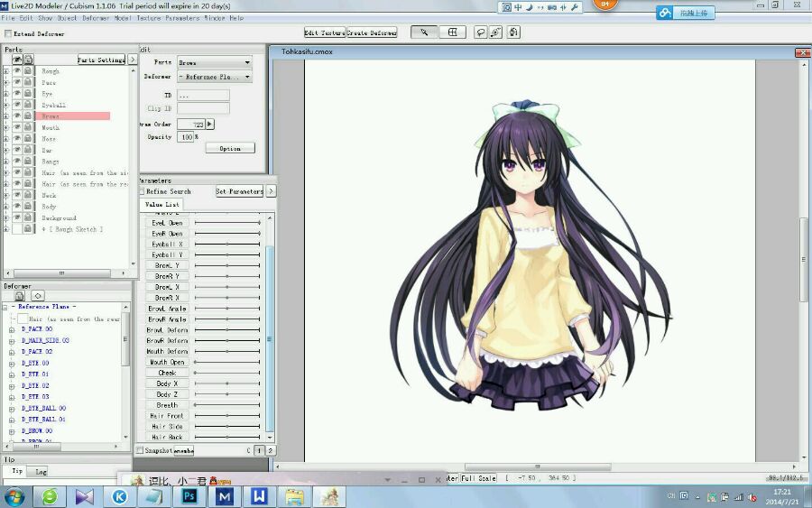
Task: Open the Parameters menu
Action: (x=182, y=18)
